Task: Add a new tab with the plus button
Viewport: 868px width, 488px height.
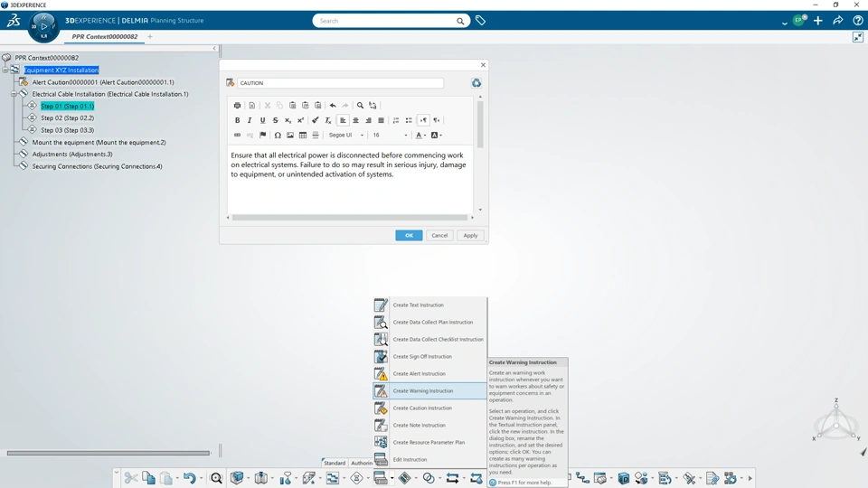Action: point(150,36)
